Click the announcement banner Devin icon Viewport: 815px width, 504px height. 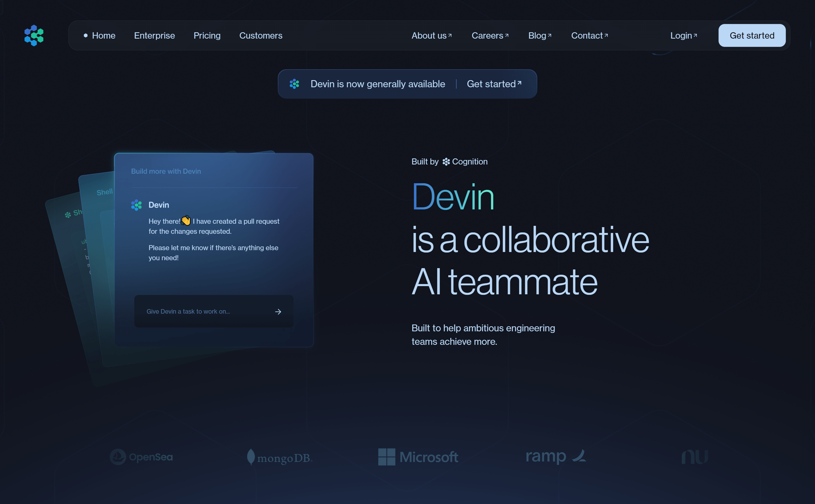tap(296, 83)
